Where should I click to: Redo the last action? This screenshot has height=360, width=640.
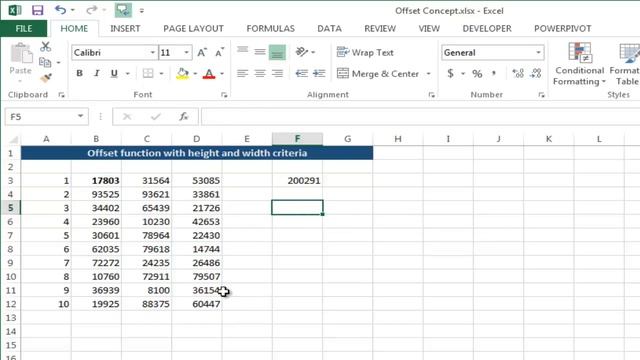91,10
